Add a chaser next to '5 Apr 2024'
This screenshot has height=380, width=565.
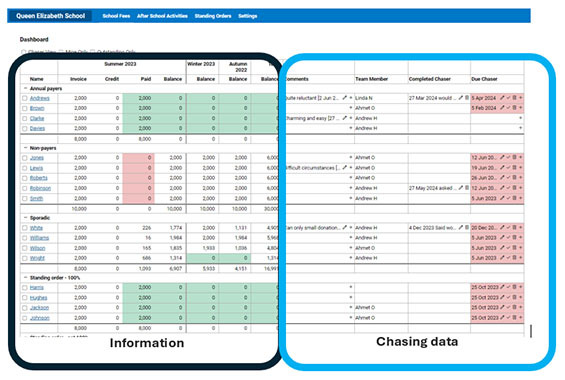pos(520,98)
